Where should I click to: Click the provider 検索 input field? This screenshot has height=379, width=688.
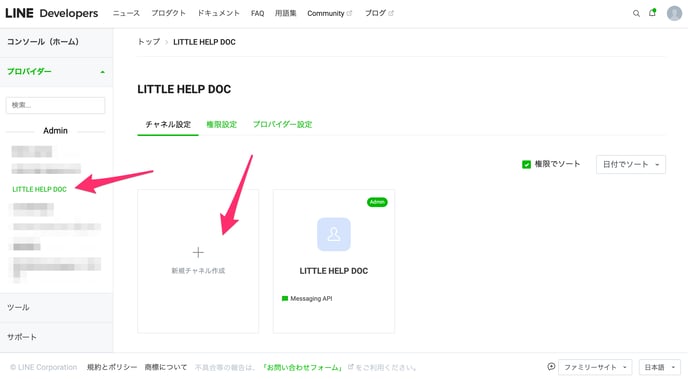pos(55,105)
